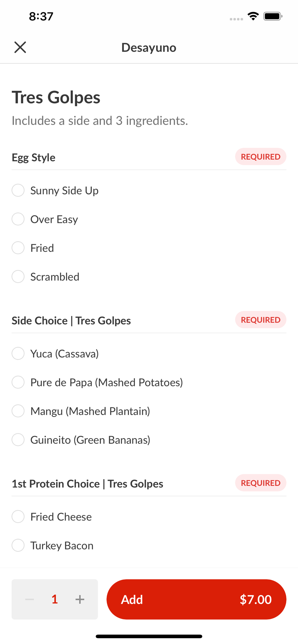Add item to order for $7.00

[x=196, y=599]
